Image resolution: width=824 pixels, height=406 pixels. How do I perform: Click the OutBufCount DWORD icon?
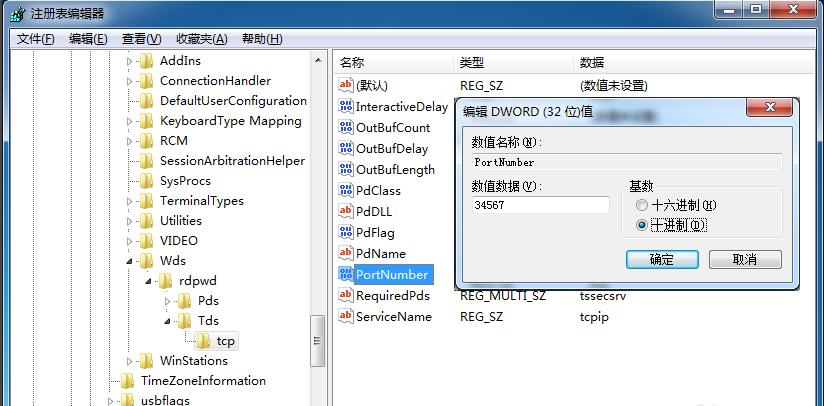click(x=346, y=127)
